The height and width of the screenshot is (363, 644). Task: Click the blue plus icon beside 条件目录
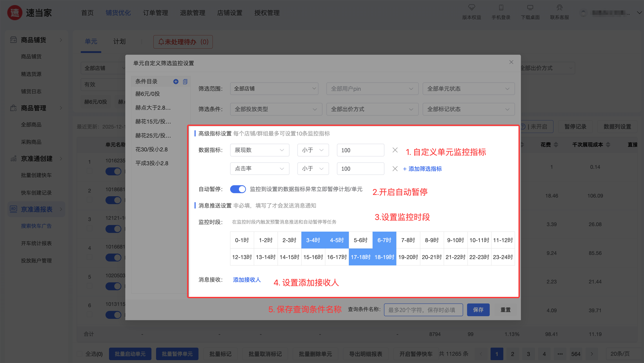176,82
